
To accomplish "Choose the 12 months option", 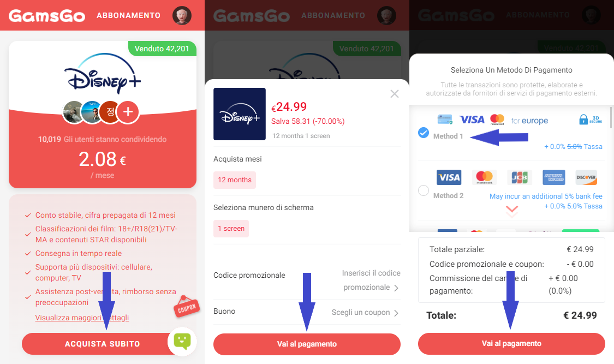I will (x=235, y=180).
